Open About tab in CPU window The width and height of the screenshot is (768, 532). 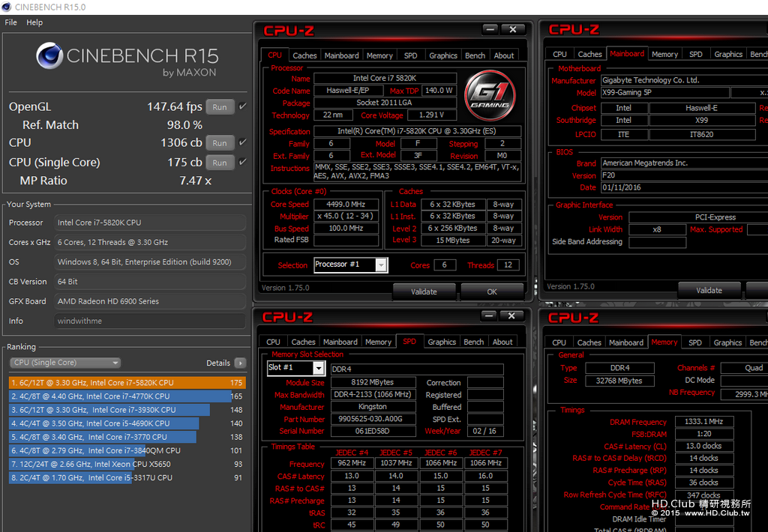(503, 55)
